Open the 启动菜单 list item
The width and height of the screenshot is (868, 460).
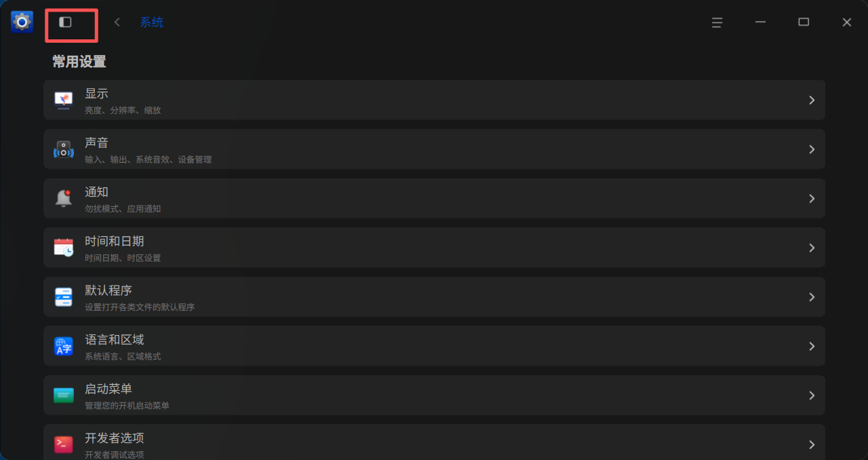(x=434, y=396)
